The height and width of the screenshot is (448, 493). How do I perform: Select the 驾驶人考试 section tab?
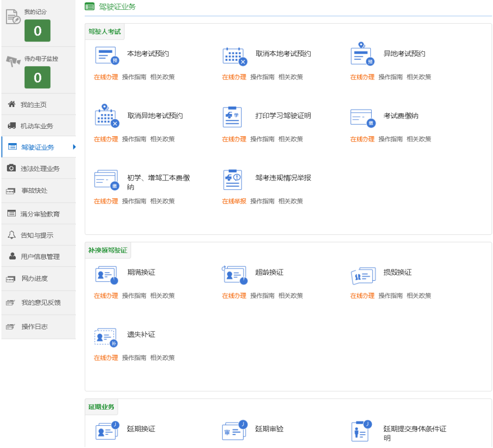click(x=105, y=32)
